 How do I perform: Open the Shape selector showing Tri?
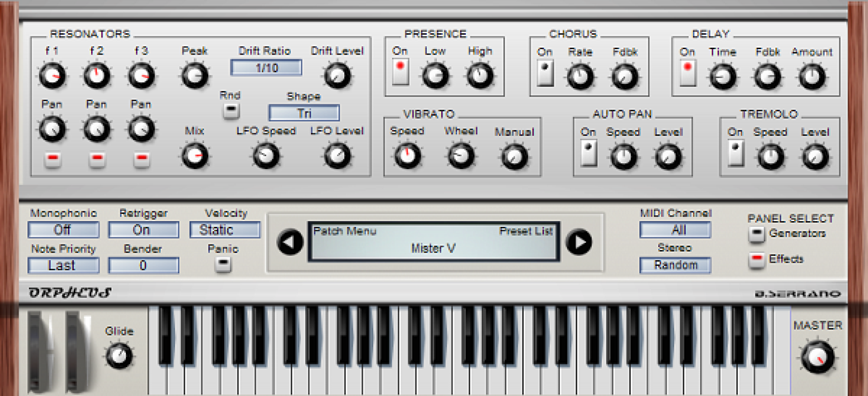(304, 113)
